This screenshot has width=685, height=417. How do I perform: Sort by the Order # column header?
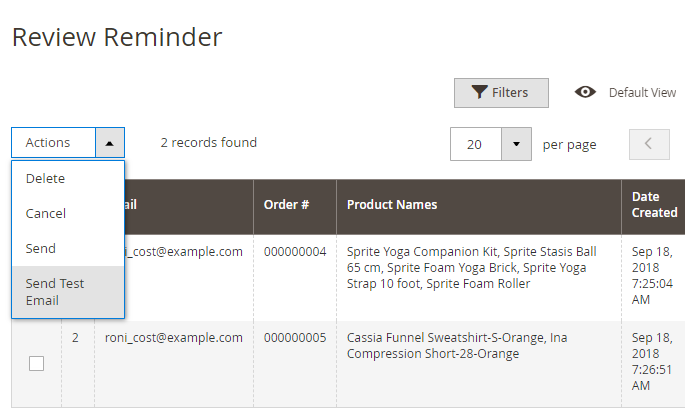pos(286,205)
